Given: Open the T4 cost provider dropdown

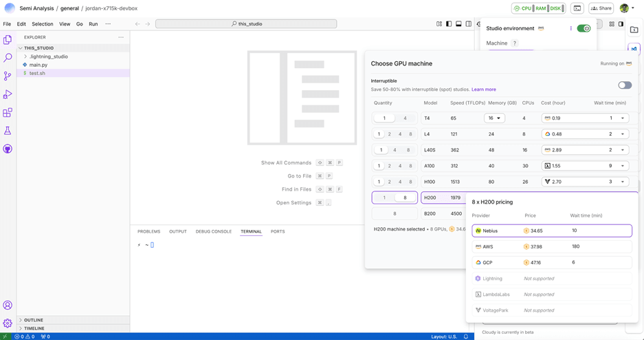Looking at the screenshot, I should tap(585, 118).
